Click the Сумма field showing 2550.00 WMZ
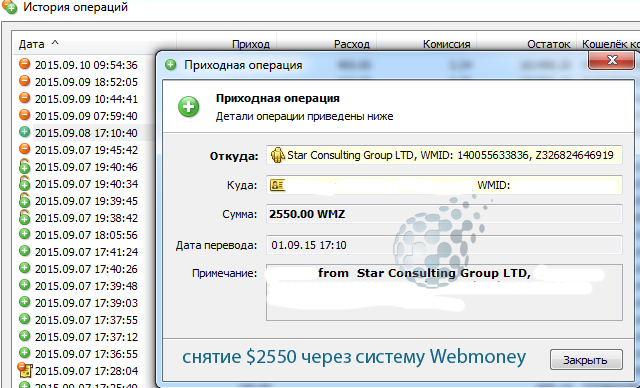Screen dimensions: 640x388 (x=444, y=214)
